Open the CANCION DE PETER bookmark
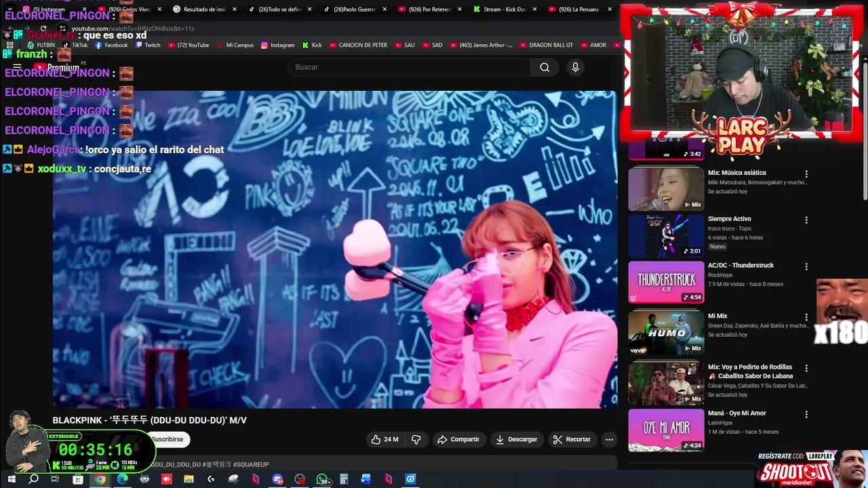Screen dimensions: 868x488 click(358, 45)
